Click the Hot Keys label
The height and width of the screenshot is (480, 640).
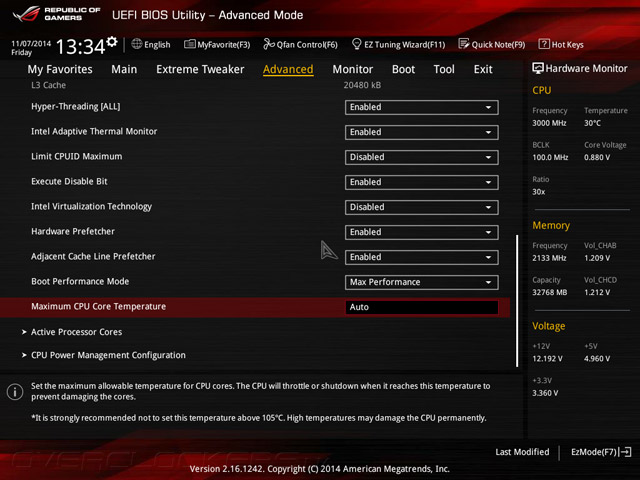click(567, 44)
